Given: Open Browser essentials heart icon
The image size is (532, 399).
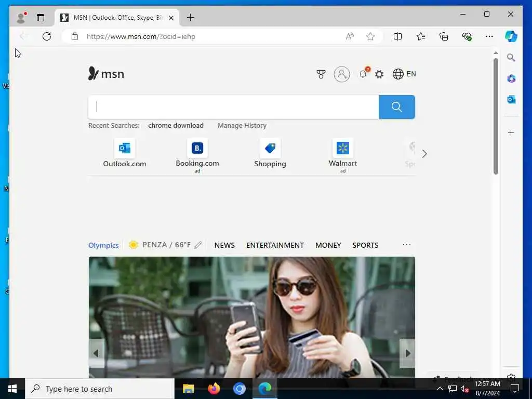Looking at the screenshot, I should point(467,36).
